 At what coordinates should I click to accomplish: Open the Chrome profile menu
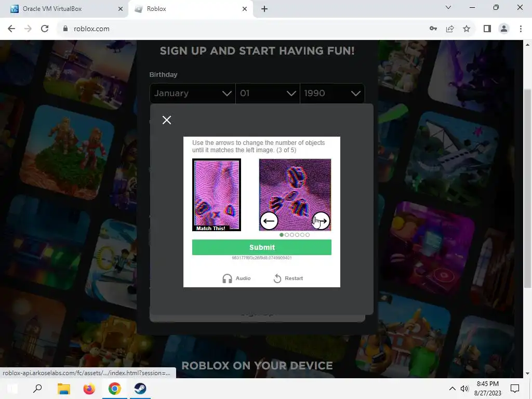[504, 29]
